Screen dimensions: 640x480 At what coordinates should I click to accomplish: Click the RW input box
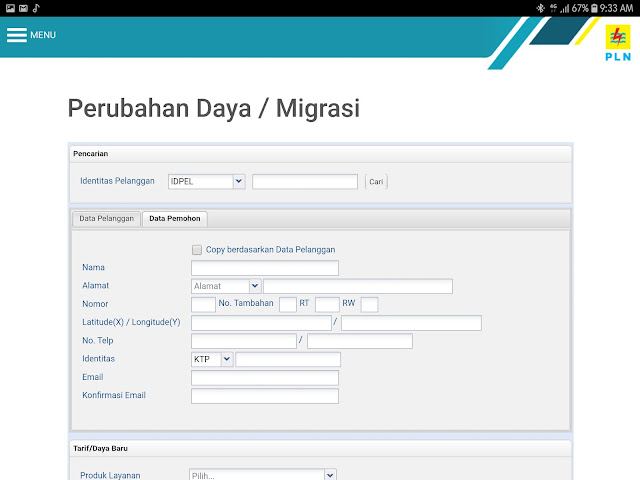(x=369, y=304)
